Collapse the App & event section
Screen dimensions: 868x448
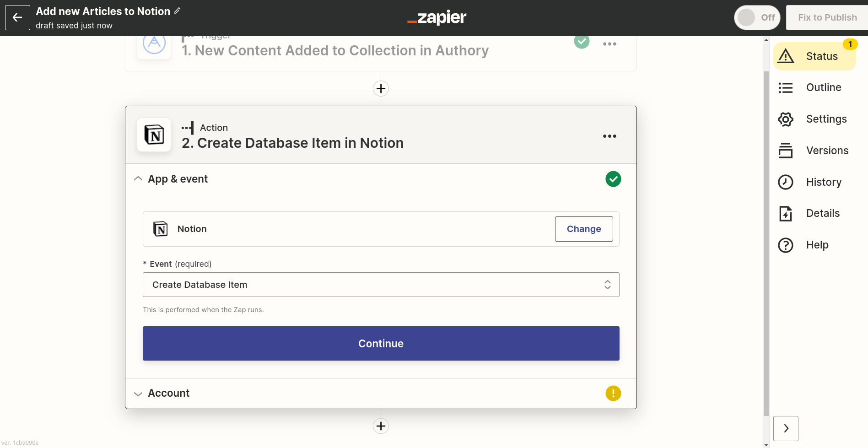click(138, 178)
